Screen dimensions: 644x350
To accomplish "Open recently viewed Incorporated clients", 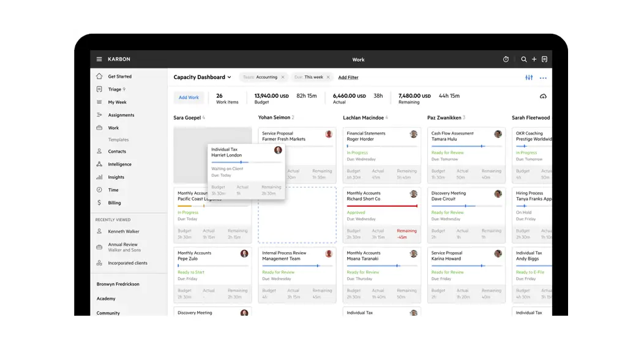I will pos(129,263).
